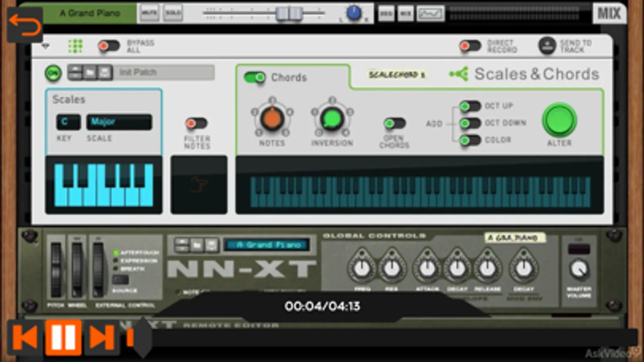Toggle the Oct Down switch

tap(470, 123)
